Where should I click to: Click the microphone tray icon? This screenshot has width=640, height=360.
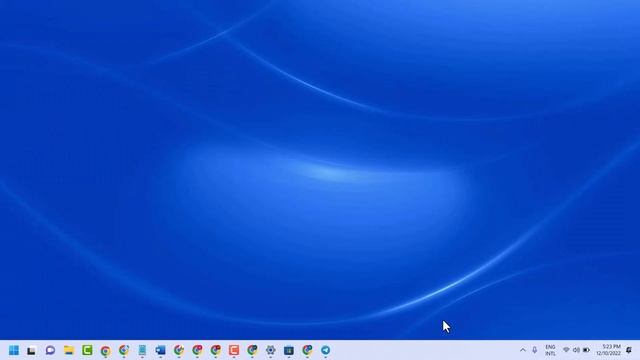click(535, 350)
